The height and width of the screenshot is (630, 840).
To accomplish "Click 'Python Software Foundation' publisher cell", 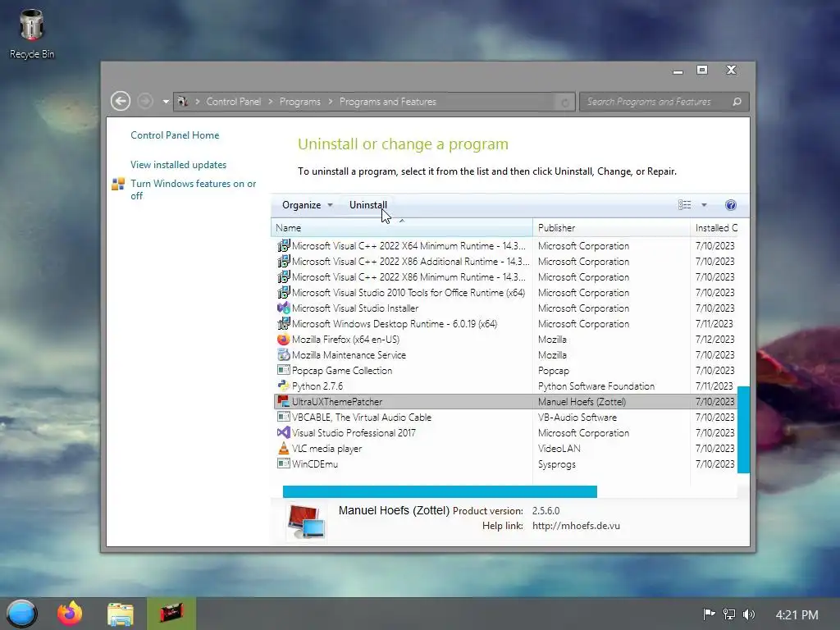I will [x=596, y=386].
